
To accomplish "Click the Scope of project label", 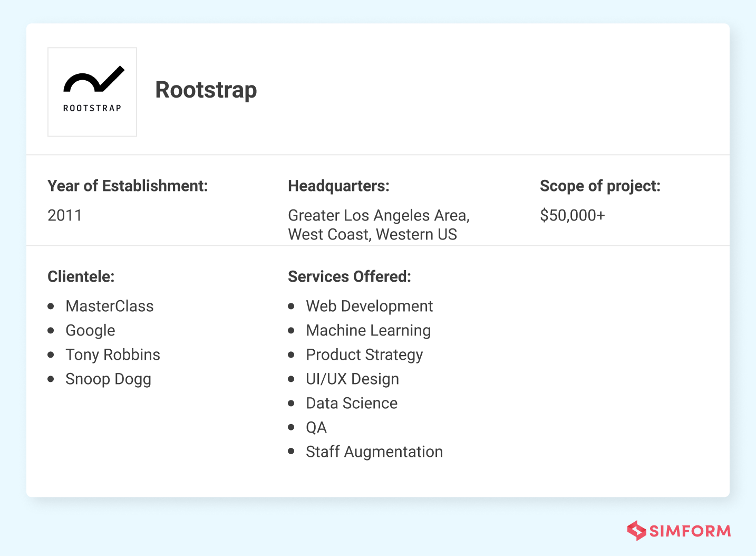I will 600,186.
